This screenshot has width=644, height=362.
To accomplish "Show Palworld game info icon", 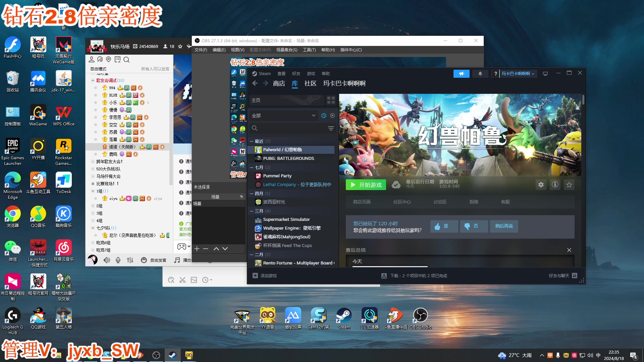I will pyautogui.click(x=555, y=185).
